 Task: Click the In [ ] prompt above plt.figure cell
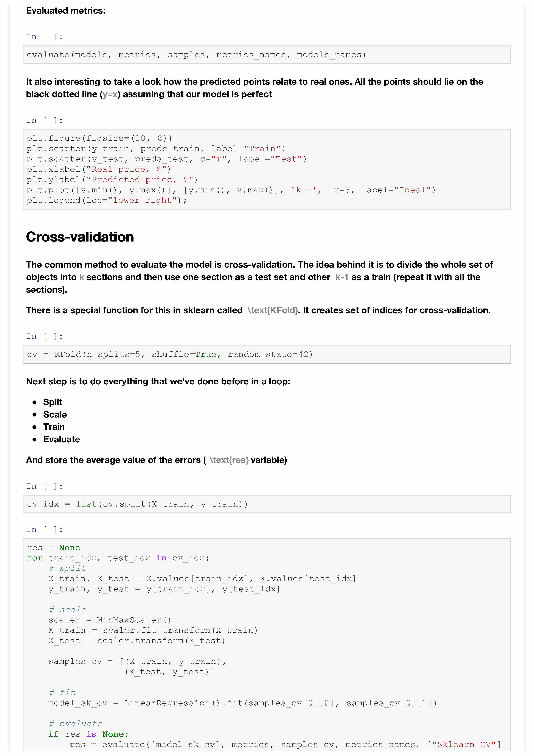tap(44, 120)
